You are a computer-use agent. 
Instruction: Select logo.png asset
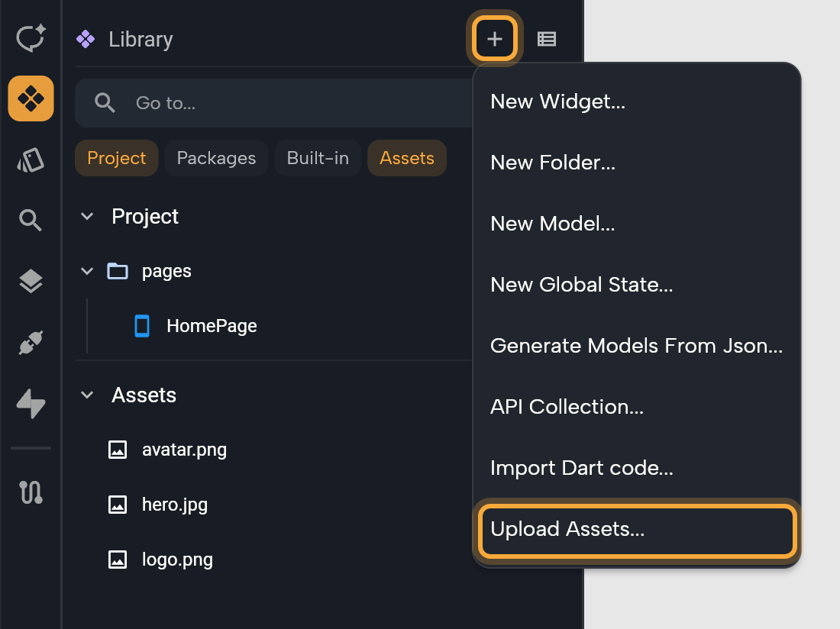[x=177, y=560]
